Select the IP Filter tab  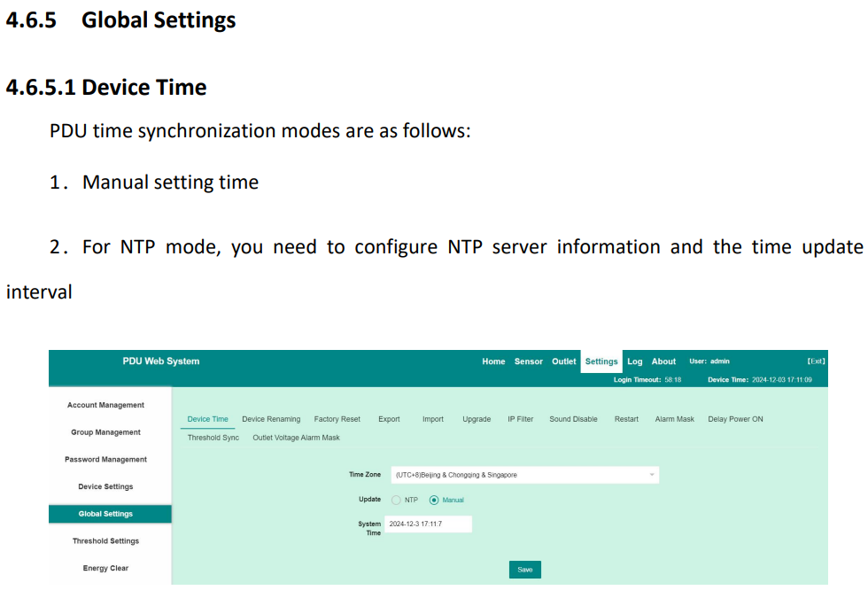coord(521,419)
